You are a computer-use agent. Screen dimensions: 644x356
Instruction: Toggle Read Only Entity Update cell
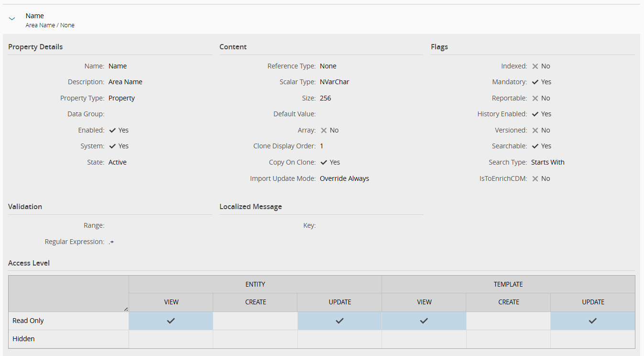pyautogui.click(x=339, y=321)
